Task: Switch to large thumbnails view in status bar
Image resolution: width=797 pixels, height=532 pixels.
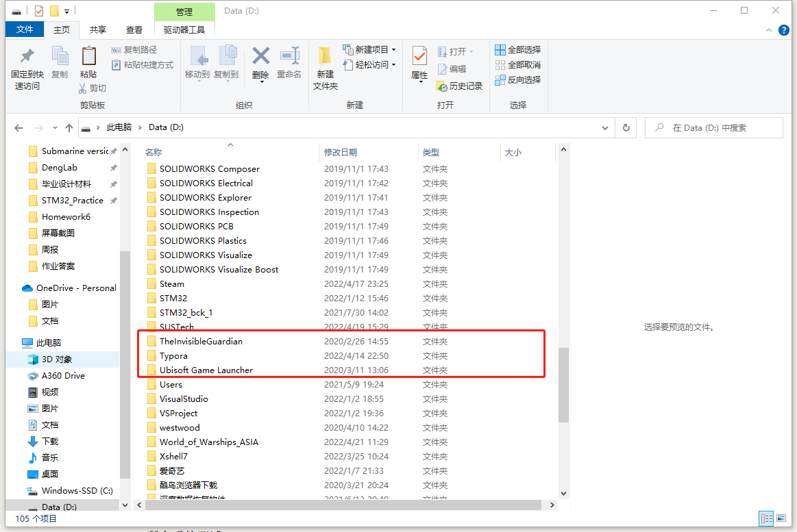Action: [781, 518]
